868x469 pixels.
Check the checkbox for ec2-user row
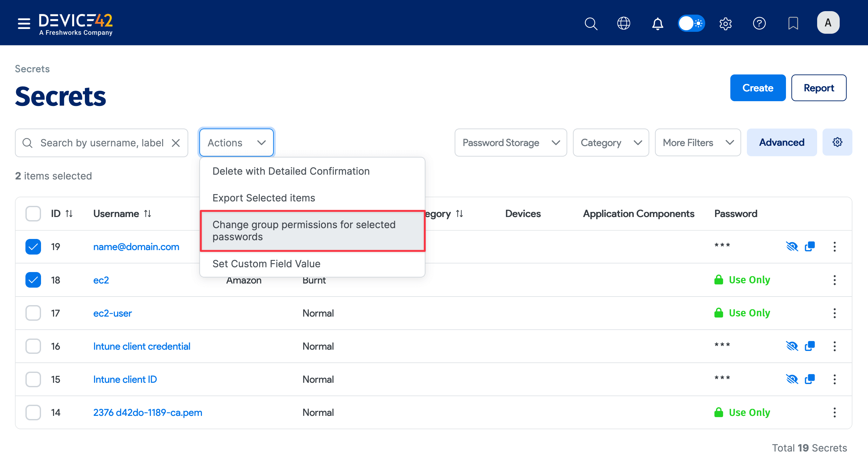(33, 313)
